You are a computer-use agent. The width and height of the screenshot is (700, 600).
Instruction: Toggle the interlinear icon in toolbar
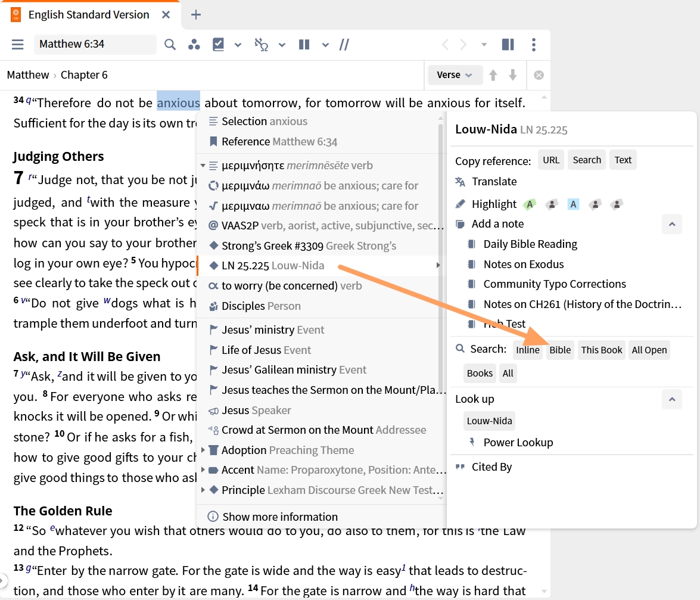[261, 44]
